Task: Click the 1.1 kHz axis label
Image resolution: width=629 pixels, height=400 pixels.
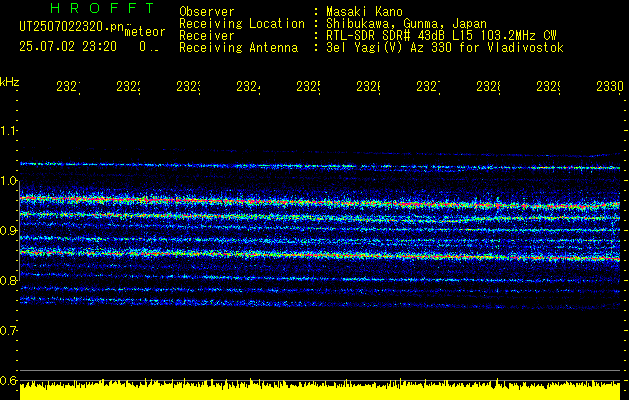Action: click(x=8, y=131)
